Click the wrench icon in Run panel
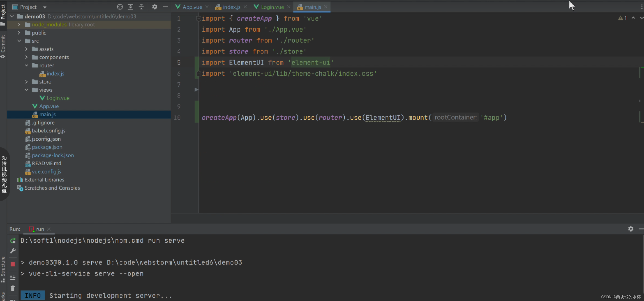 [x=13, y=251]
